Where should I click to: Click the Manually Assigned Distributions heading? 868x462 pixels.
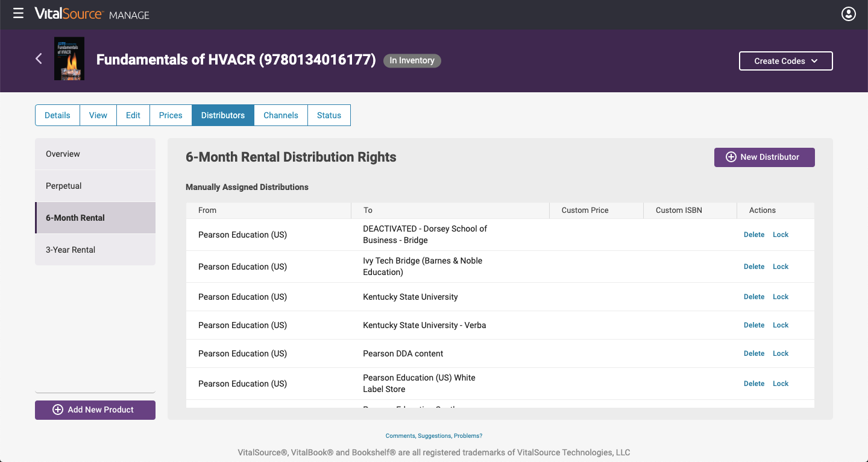(247, 187)
